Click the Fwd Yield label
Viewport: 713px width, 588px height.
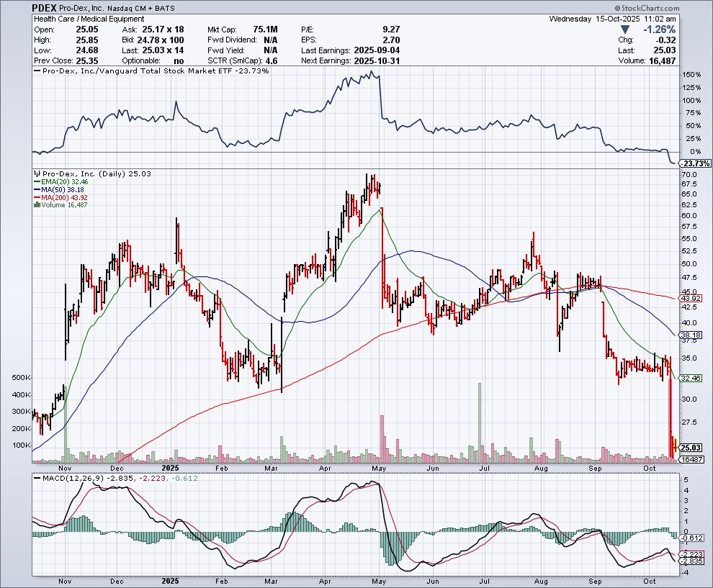[226, 50]
